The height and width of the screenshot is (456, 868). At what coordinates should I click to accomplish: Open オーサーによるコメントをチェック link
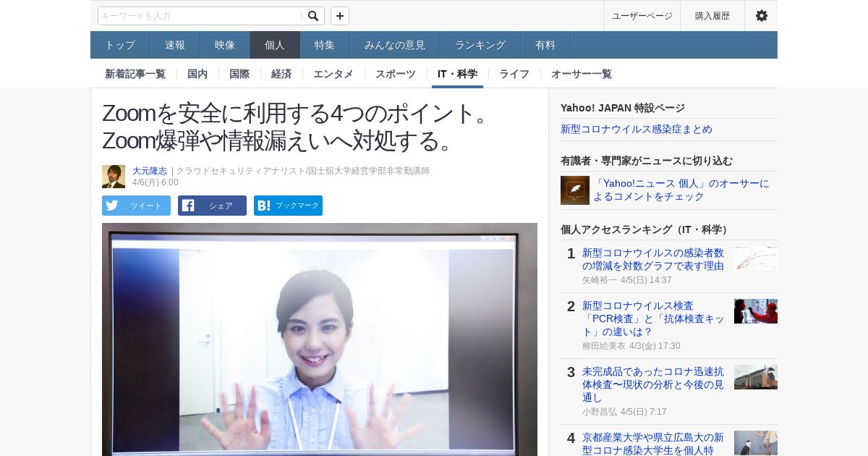click(681, 190)
